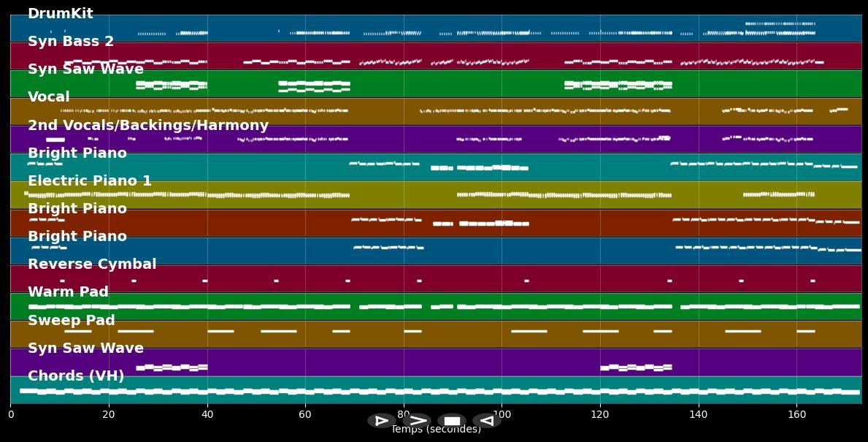Click the 120 seconds timeline tick
The image size is (868, 442).
pos(600,414)
